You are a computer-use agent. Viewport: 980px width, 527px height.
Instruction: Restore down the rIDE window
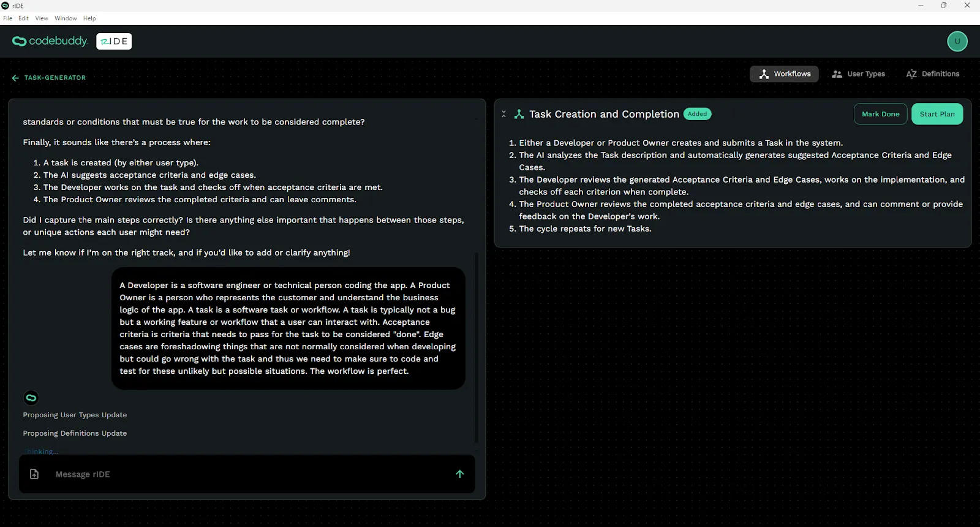point(944,6)
